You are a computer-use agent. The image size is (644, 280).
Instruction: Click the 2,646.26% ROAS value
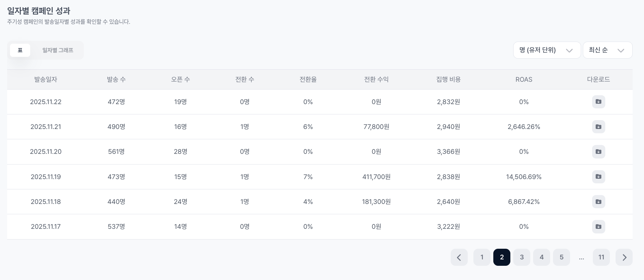(524, 127)
